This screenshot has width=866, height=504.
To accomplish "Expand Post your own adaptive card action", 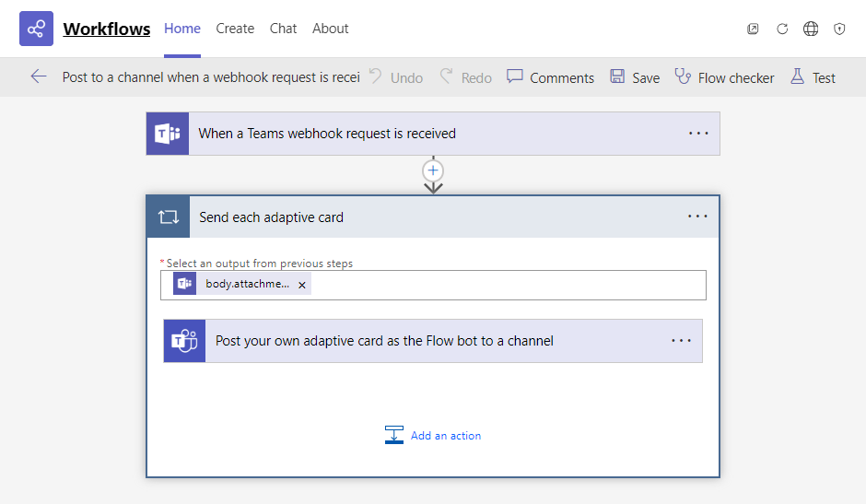I will pyautogui.click(x=433, y=341).
